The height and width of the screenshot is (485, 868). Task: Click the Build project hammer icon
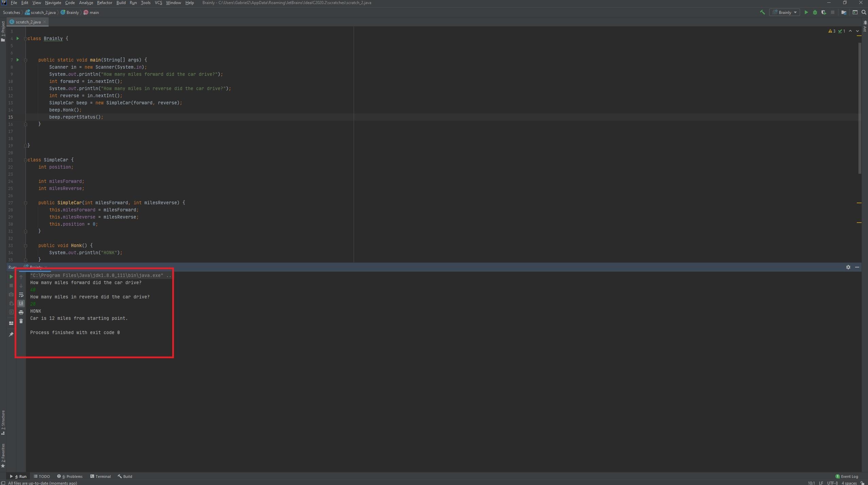(762, 12)
